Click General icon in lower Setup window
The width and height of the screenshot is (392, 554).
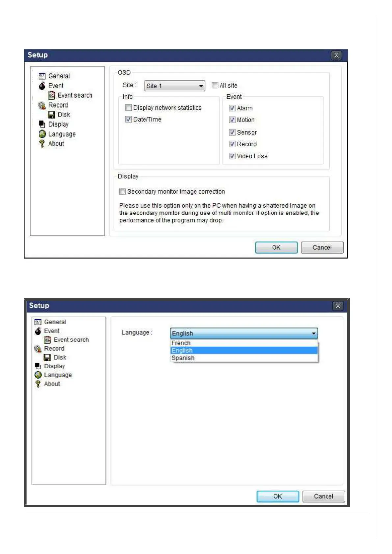[x=38, y=322]
